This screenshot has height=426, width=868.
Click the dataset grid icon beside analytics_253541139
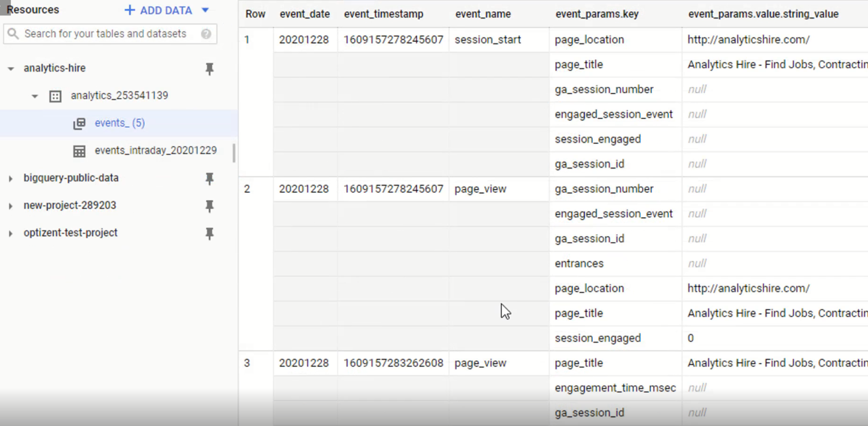(x=55, y=96)
